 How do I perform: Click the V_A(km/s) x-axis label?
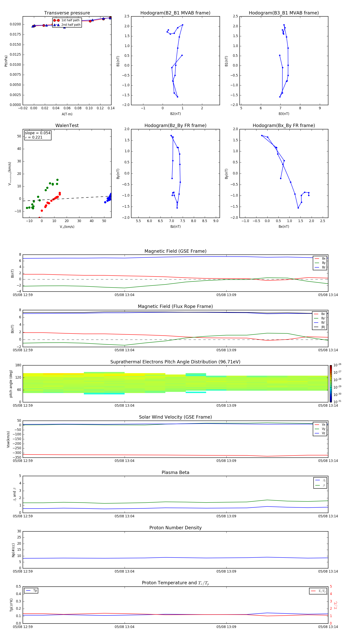[67, 227]
